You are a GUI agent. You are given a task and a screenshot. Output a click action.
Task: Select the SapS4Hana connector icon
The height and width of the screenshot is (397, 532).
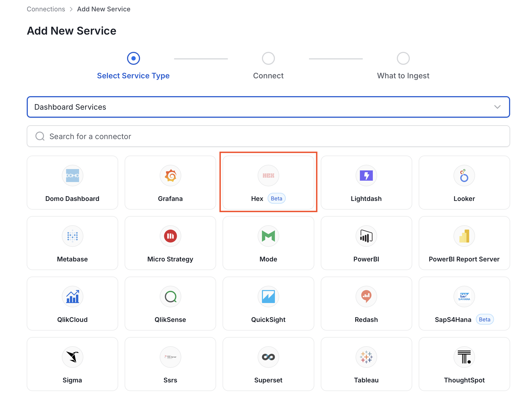click(x=464, y=297)
